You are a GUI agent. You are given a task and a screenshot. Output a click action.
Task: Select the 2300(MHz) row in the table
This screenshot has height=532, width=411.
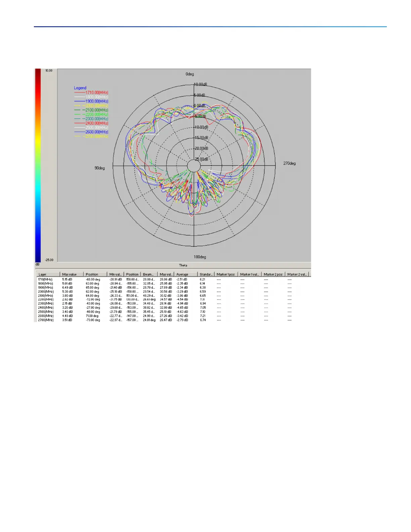click(x=173, y=304)
